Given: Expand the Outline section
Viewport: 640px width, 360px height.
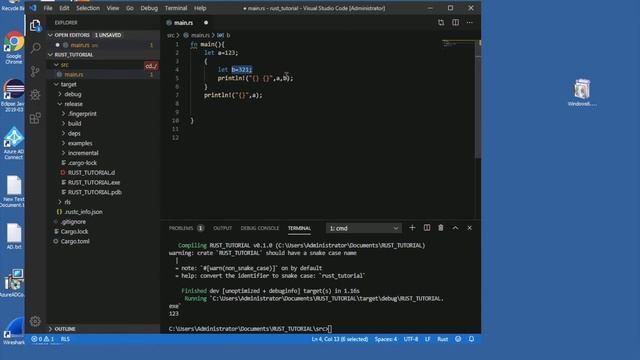Looking at the screenshot, I should click(x=50, y=329).
